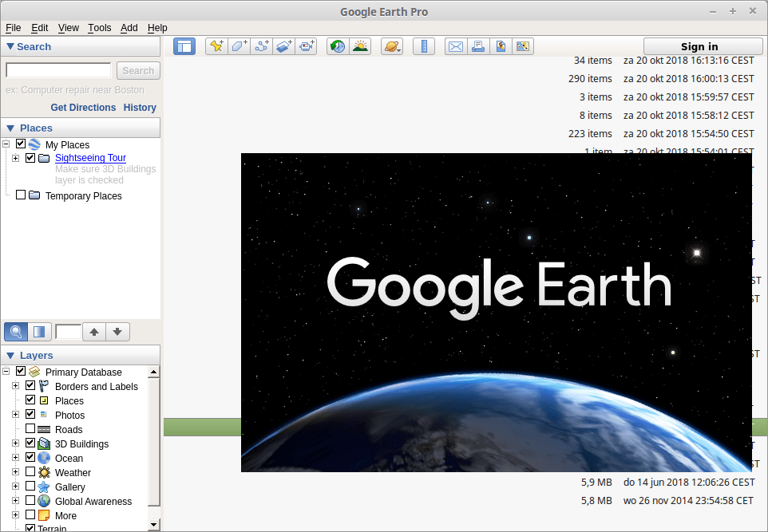
Task: Click the Search button
Action: (138, 70)
